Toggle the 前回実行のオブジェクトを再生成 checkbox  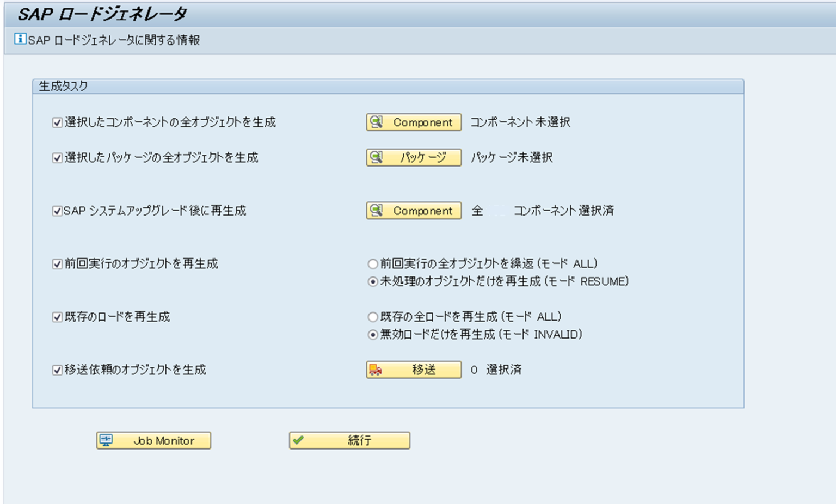click(57, 263)
